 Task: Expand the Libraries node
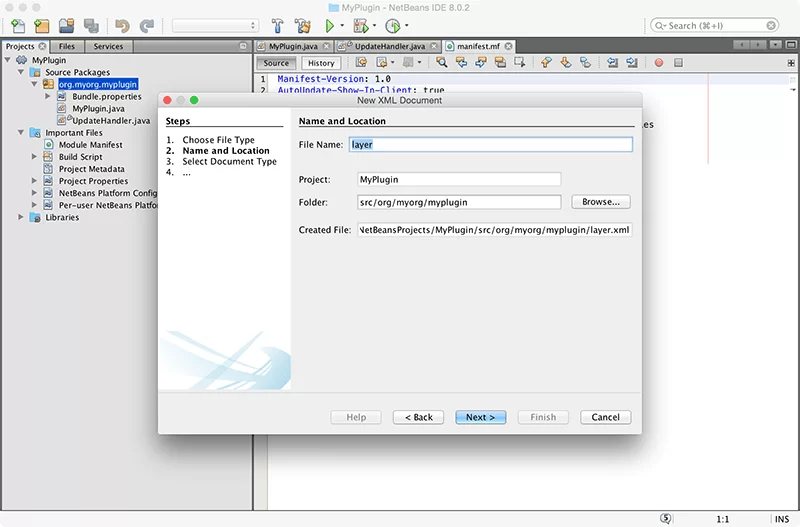pyautogui.click(x=21, y=217)
